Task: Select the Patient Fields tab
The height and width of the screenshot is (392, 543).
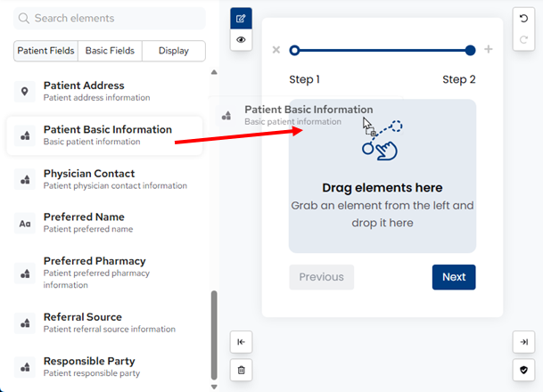Action: tap(46, 51)
